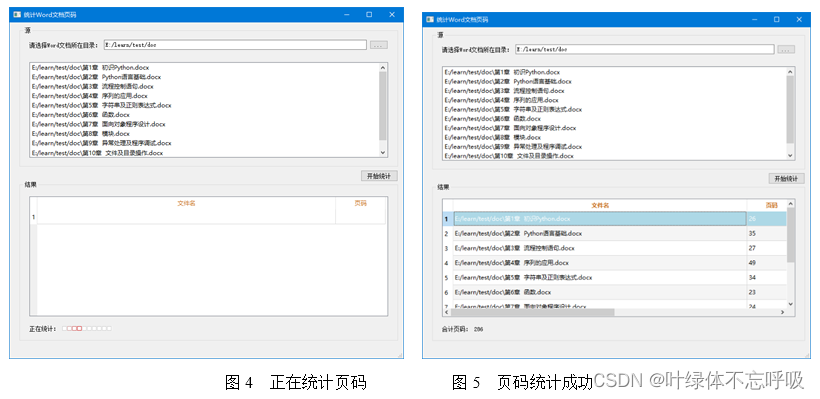Select 第10章 文件及目录操作.docx in right window upper file list
Viewport: 820px width, 399px height.
509,156
